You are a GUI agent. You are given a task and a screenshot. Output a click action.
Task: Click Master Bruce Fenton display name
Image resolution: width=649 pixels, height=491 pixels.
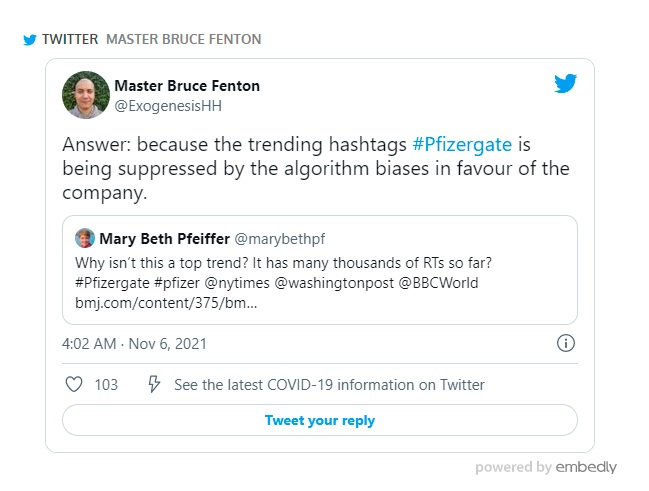[187, 86]
